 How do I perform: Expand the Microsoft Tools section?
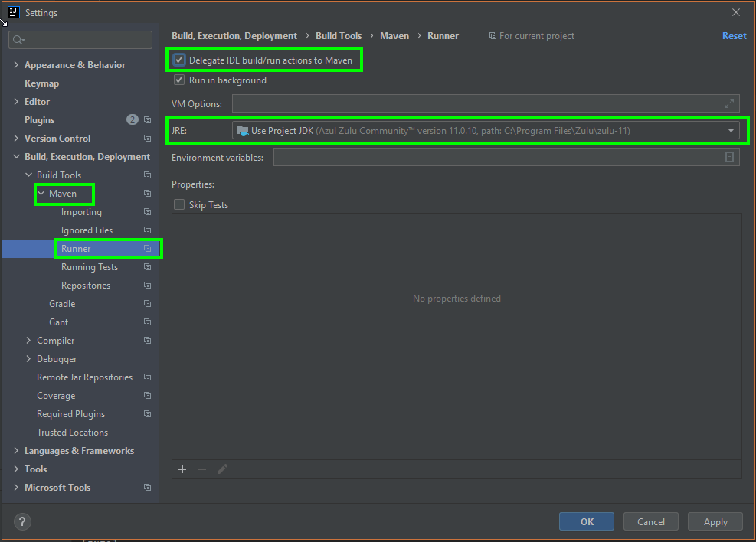point(16,487)
